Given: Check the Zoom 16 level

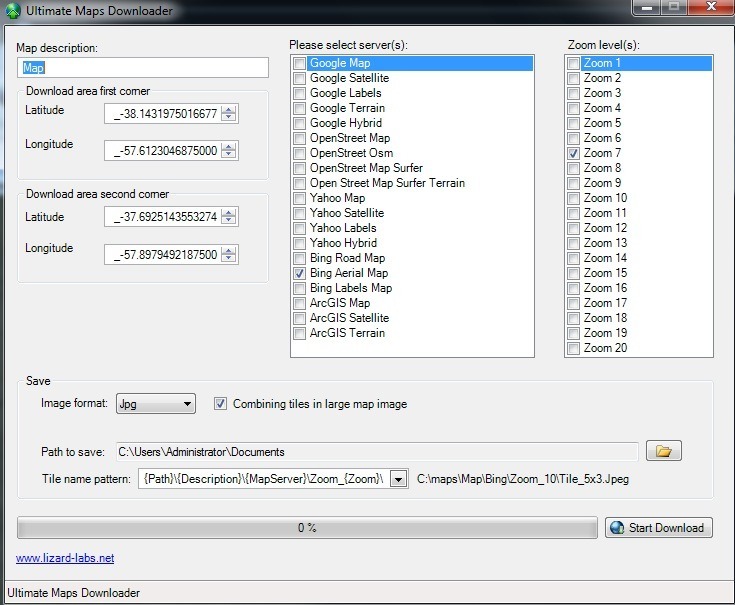Looking at the screenshot, I should click(573, 288).
